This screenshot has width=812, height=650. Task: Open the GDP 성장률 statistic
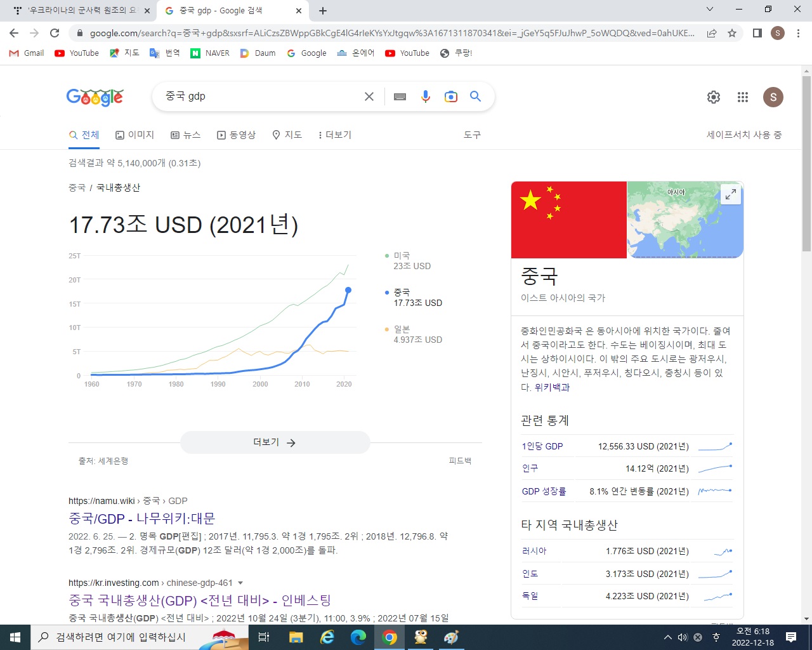(544, 491)
